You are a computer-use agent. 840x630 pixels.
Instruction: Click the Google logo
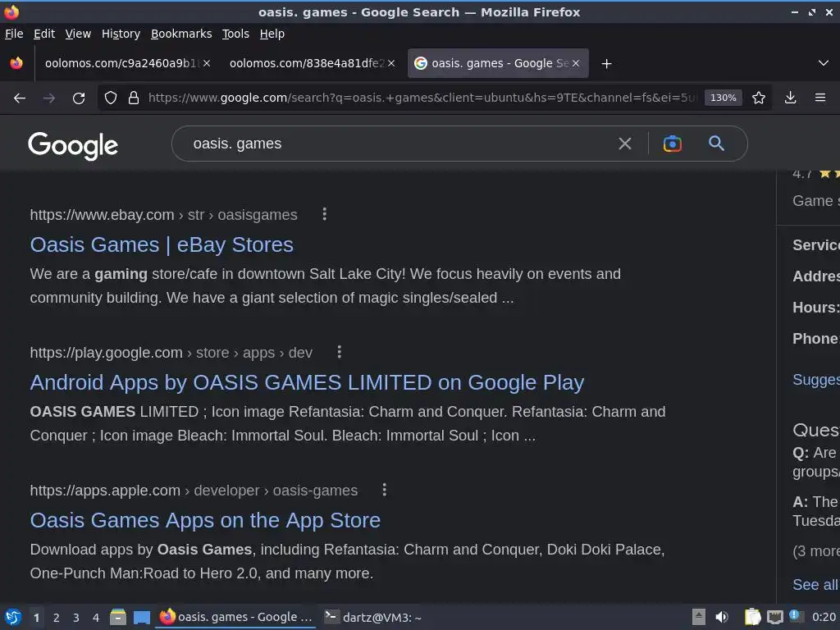(x=73, y=145)
